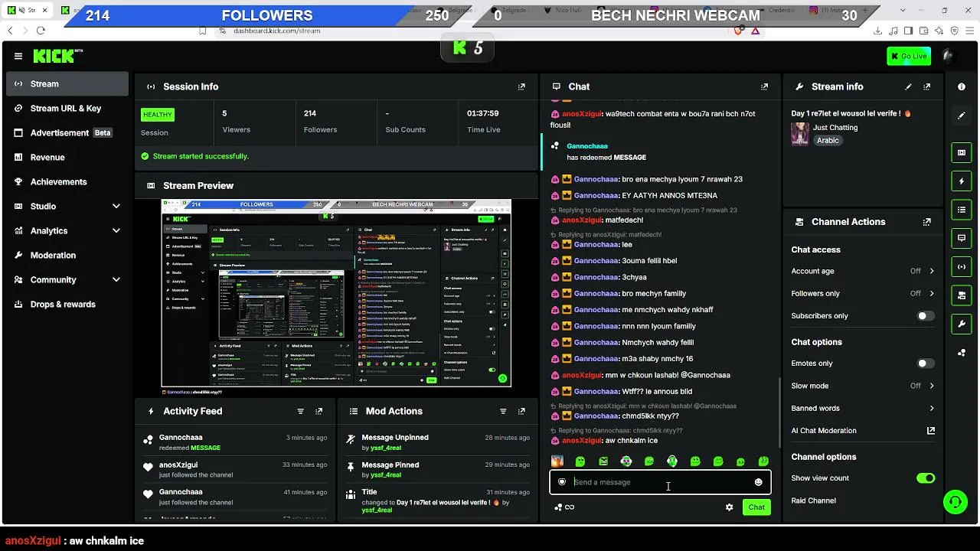Pop out the Mod Actions panel
This screenshot has height=551, width=980.
(x=521, y=412)
